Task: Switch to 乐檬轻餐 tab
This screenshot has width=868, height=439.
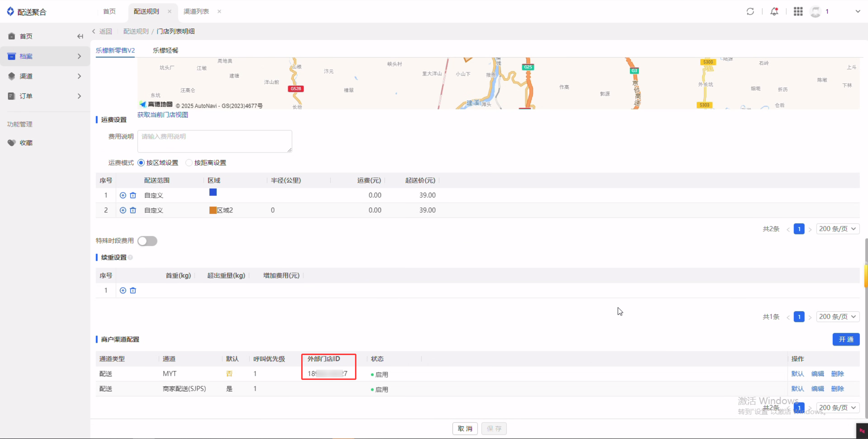Action: (x=165, y=50)
